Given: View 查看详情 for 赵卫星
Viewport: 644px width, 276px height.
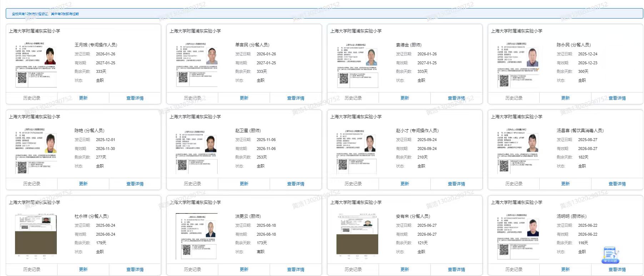Looking at the screenshot, I should (x=296, y=184).
